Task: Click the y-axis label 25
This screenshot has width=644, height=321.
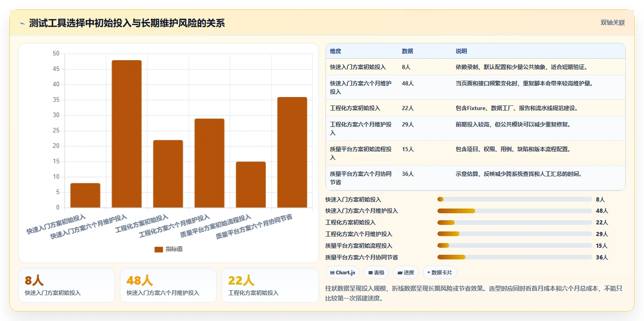Action: click(56, 131)
